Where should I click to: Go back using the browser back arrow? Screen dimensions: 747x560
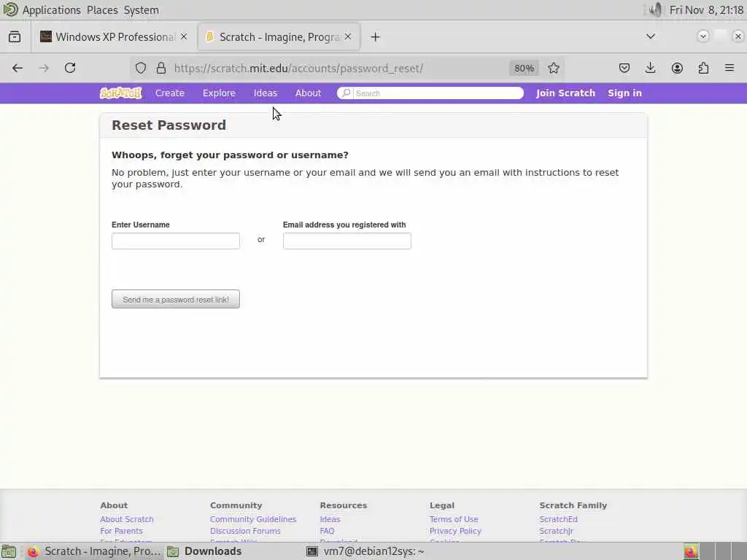[x=18, y=68]
